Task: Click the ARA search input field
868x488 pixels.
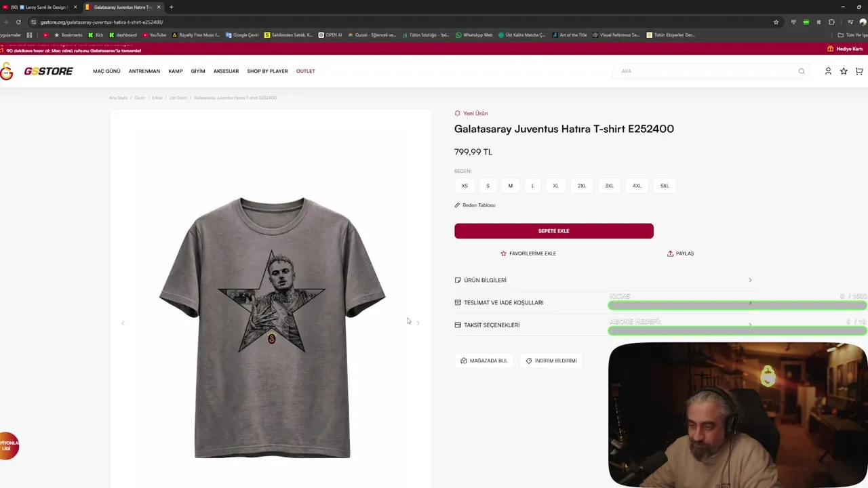Action: tap(705, 71)
